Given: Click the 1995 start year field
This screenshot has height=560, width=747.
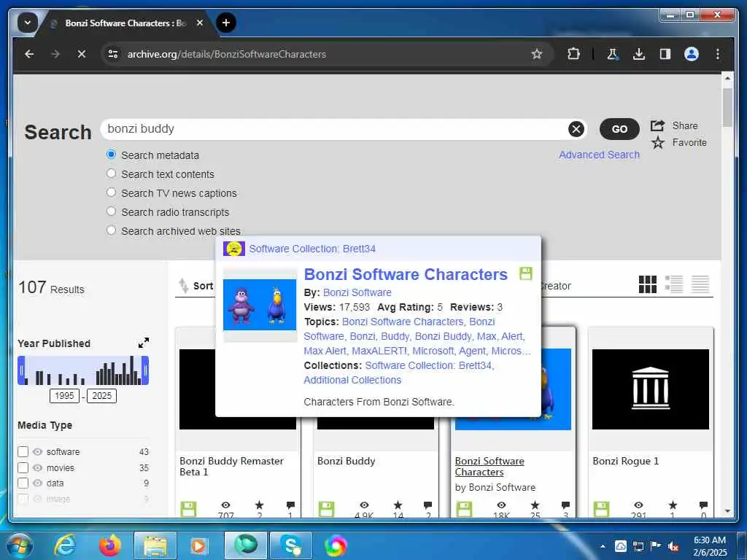Looking at the screenshot, I should 64,396.
